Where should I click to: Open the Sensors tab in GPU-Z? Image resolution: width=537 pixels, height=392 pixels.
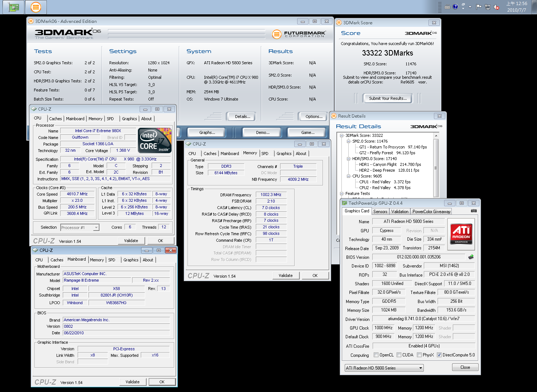380,212
